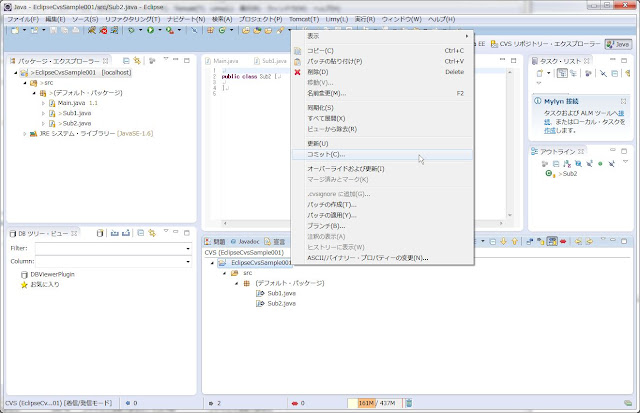Choose 更新(U) from the context menu
This screenshot has height=413, width=640.
pyautogui.click(x=382, y=144)
